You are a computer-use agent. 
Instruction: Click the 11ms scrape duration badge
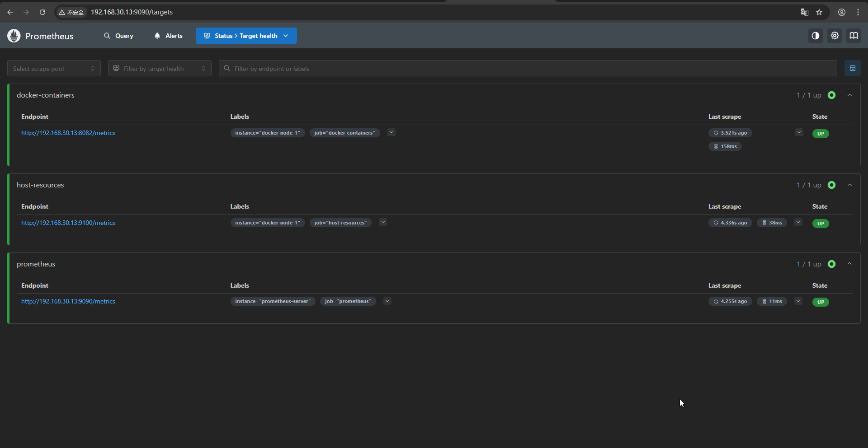(x=772, y=301)
